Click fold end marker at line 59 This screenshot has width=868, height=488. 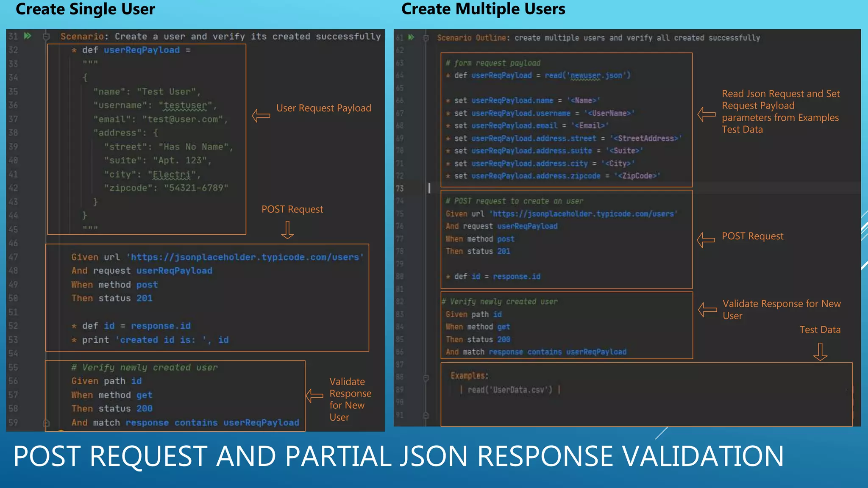pos(47,423)
